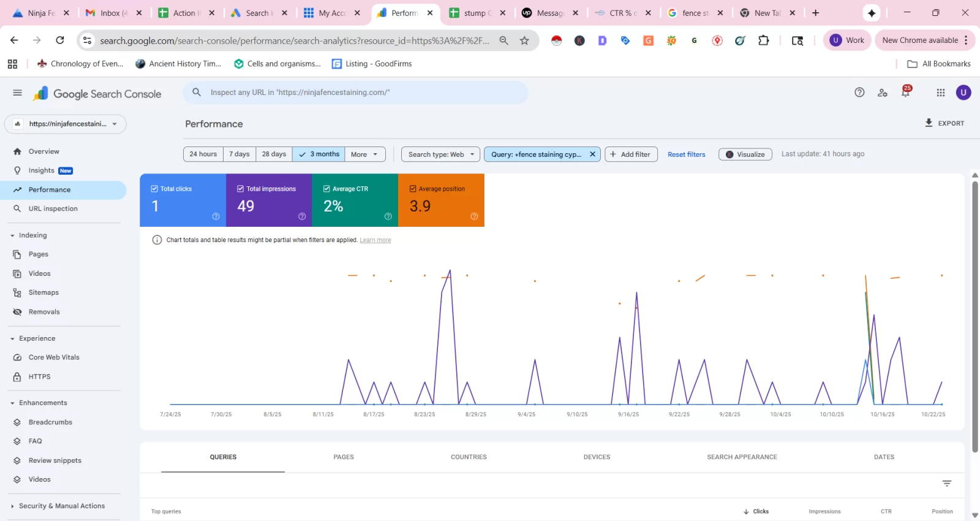Expand the Search type: Web dropdown
This screenshot has width=980, height=521.
coord(442,154)
